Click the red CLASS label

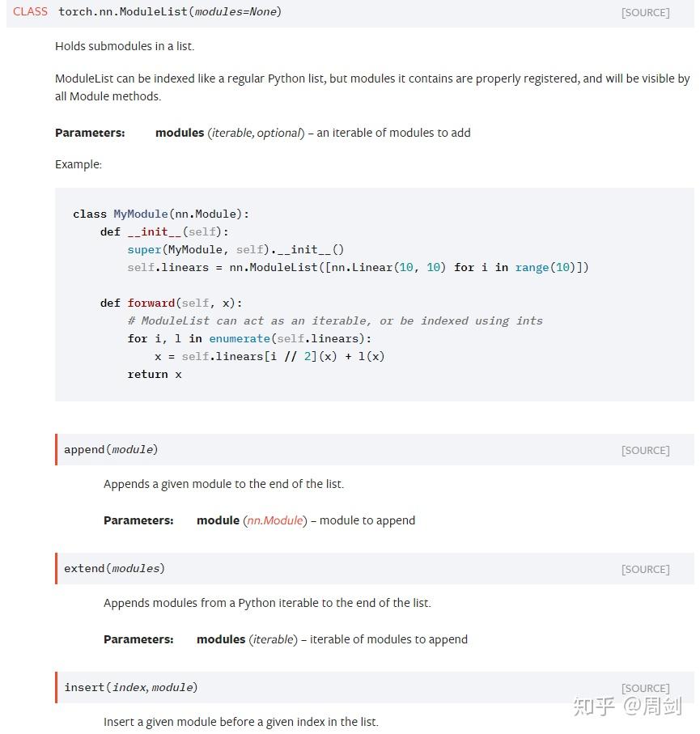[x=30, y=11]
